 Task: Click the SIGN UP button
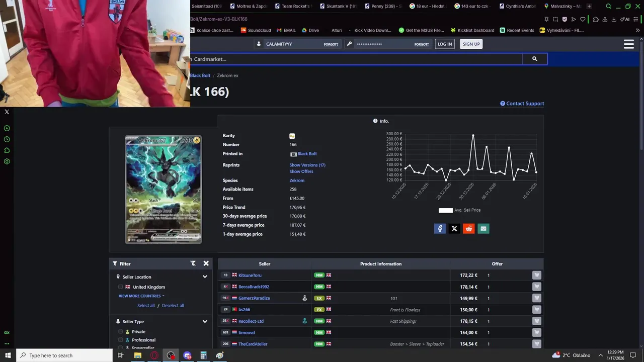(471, 44)
